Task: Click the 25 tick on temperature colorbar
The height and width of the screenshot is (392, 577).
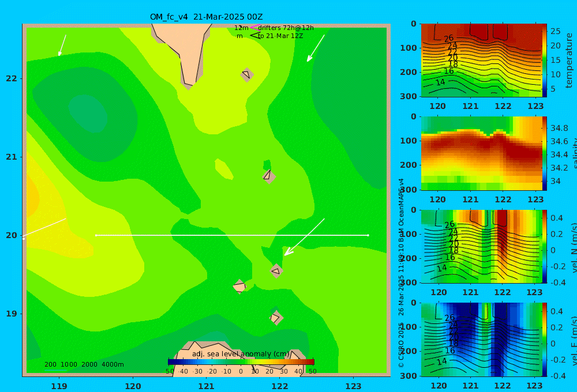Action: click(556, 31)
